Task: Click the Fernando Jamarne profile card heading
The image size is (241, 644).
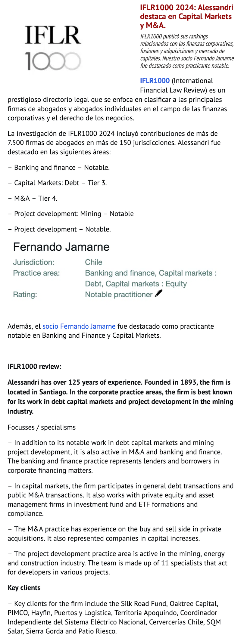Action: 61,247
